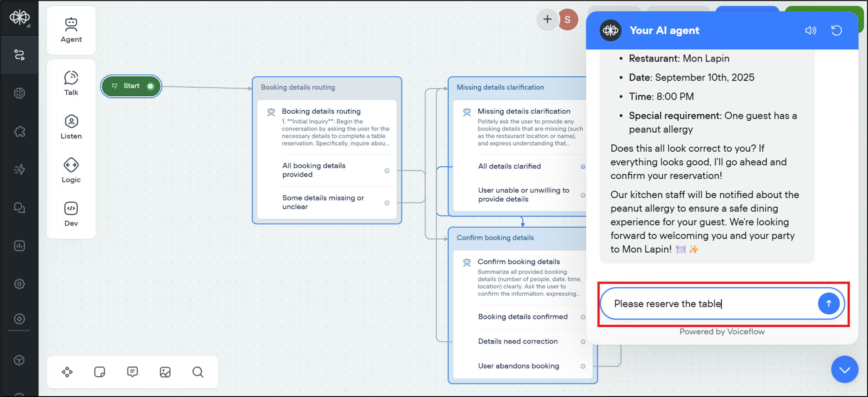Click the plus button to add collaborator
This screenshot has width=868, height=397.
[547, 19]
